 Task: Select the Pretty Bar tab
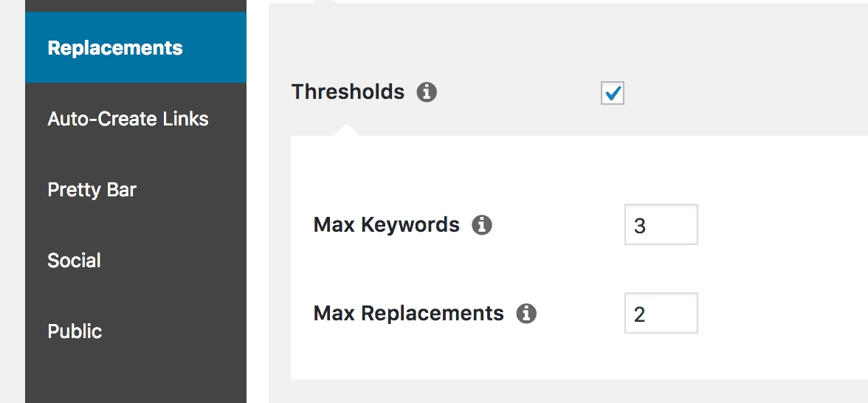[x=92, y=190]
